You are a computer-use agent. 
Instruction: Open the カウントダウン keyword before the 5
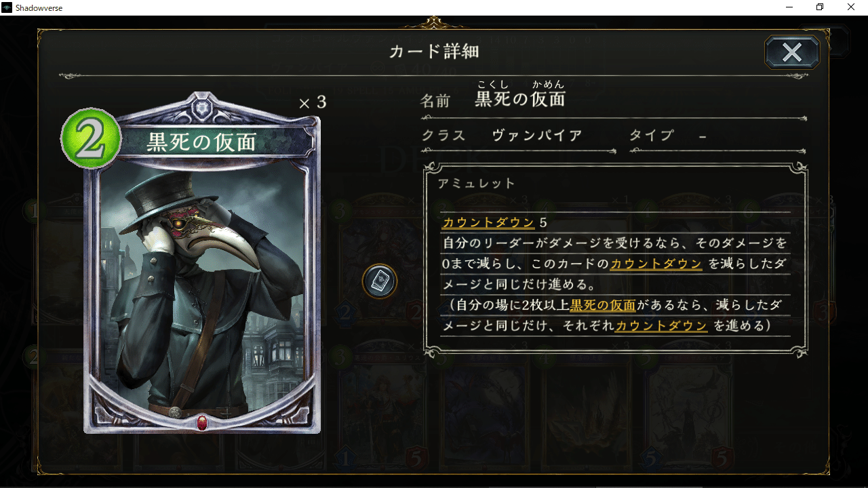point(488,222)
